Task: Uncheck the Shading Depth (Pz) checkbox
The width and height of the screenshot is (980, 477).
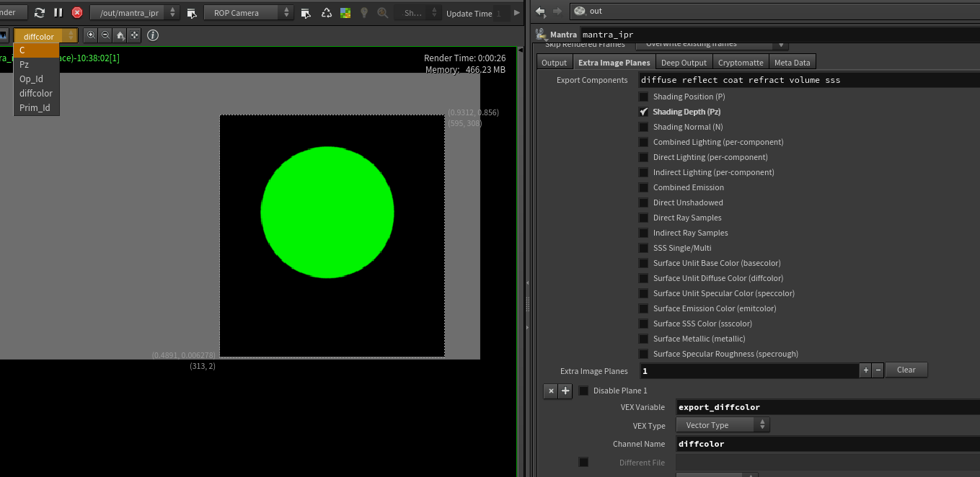Action: (643, 112)
